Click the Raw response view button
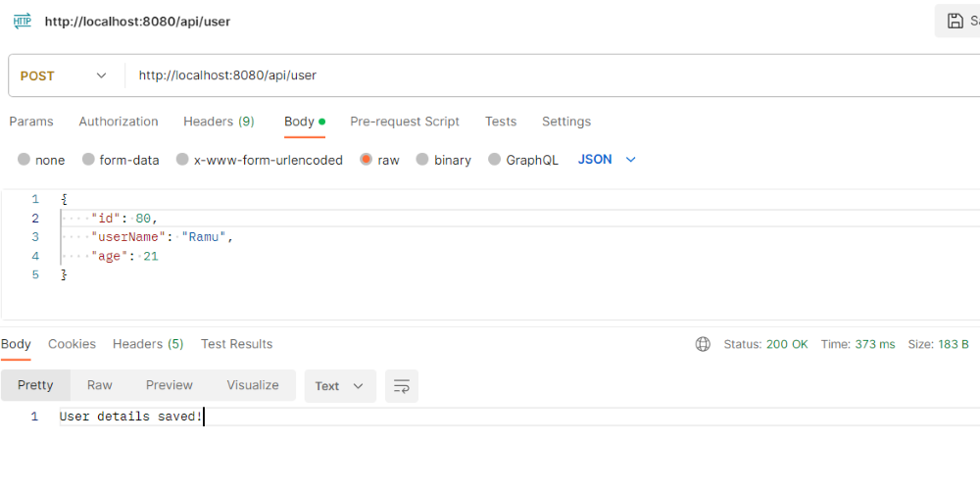The image size is (980, 492). (x=100, y=385)
